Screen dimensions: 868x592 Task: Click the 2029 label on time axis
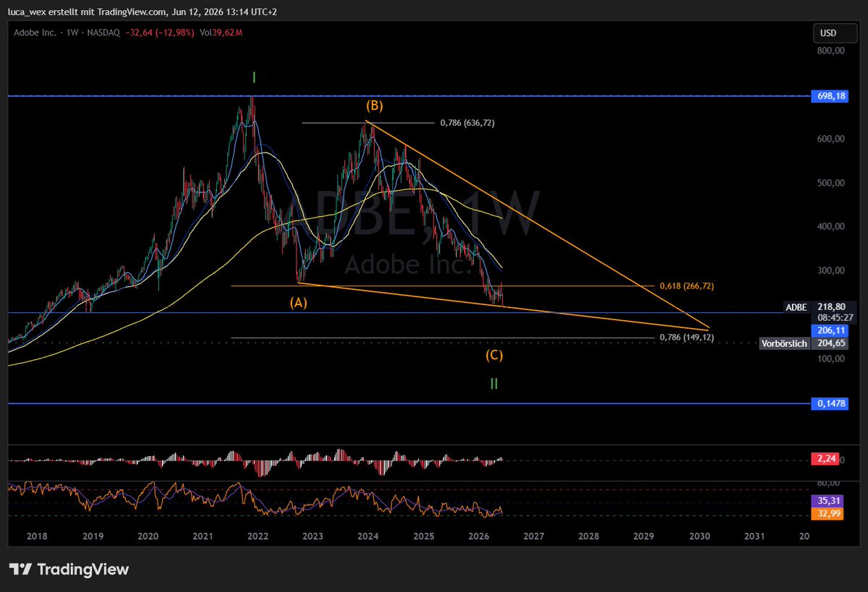643,536
